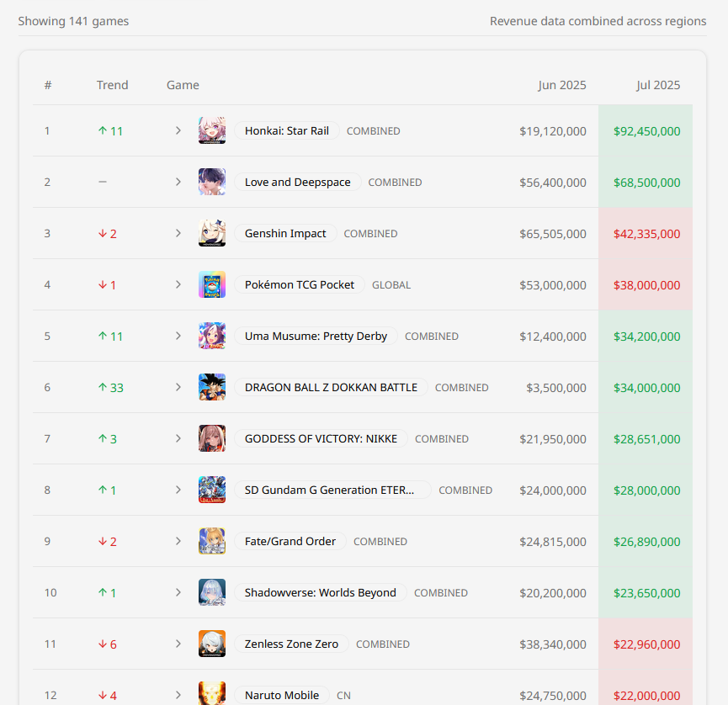Open the DRAGON BALL Z DOKKAN BATTLE pill
Screen dimensions: 728x705
click(331, 387)
